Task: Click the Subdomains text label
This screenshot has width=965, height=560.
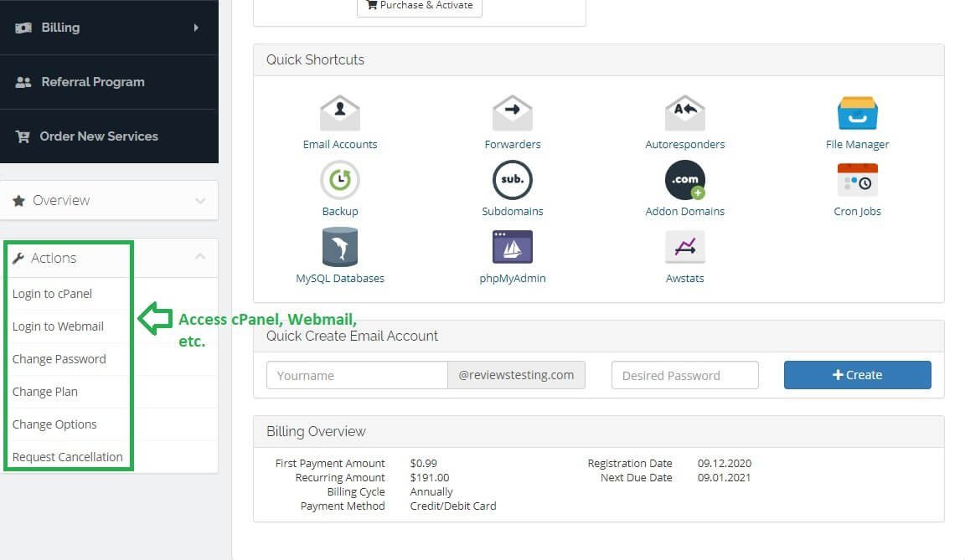Action: click(x=513, y=212)
